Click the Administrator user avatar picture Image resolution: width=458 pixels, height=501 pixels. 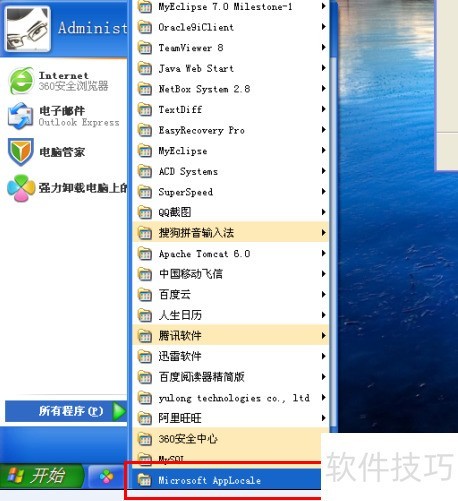pos(28,29)
